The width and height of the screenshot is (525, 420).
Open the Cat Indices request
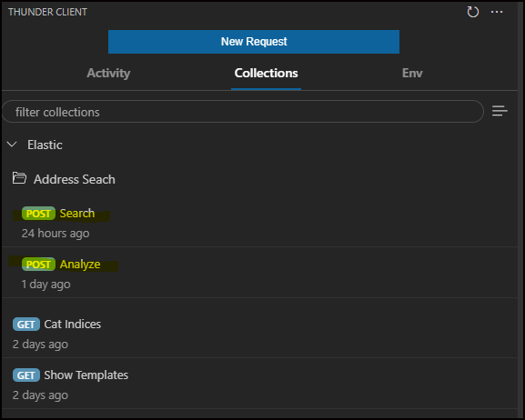tap(72, 325)
